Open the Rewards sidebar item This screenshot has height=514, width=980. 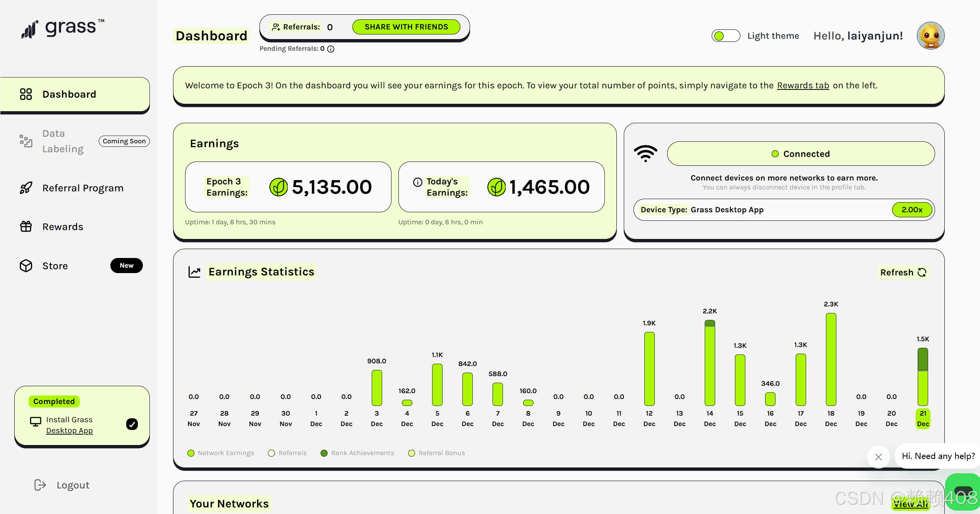pyautogui.click(x=63, y=227)
